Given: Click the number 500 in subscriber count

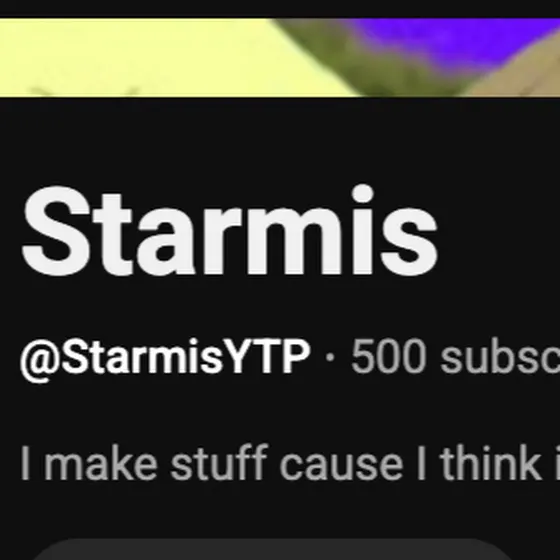Looking at the screenshot, I should pyautogui.click(x=389, y=356).
